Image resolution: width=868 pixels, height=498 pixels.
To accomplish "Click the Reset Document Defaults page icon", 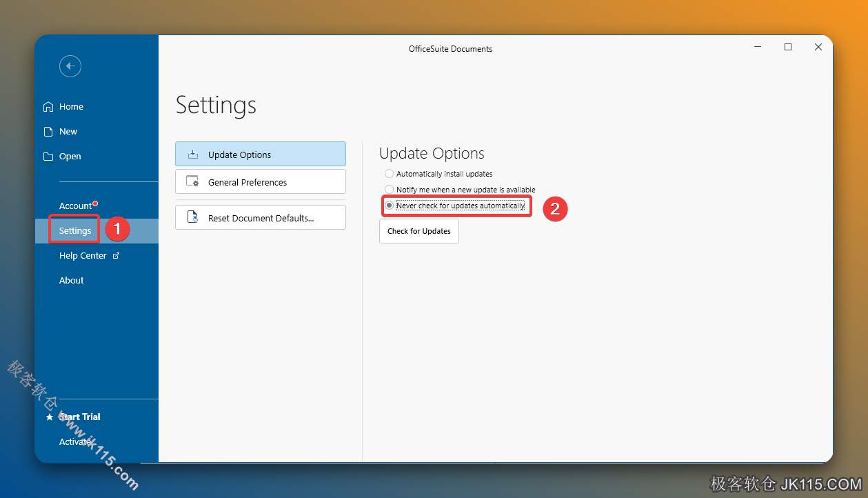I will tap(193, 218).
